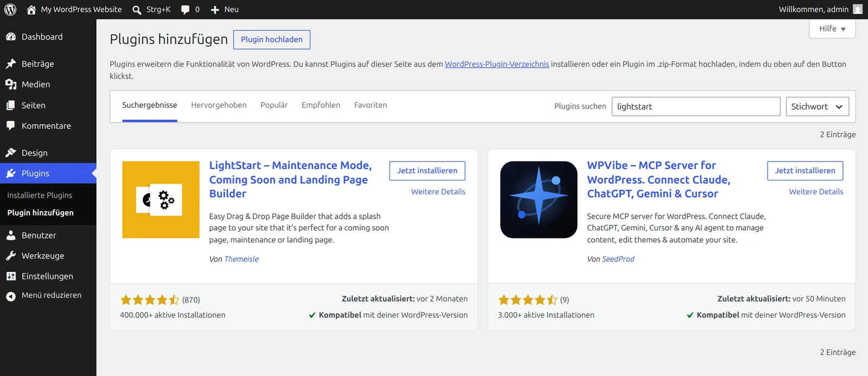Focus the Plugins suchen search field
This screenshot has height=376, width=868.
696,106
